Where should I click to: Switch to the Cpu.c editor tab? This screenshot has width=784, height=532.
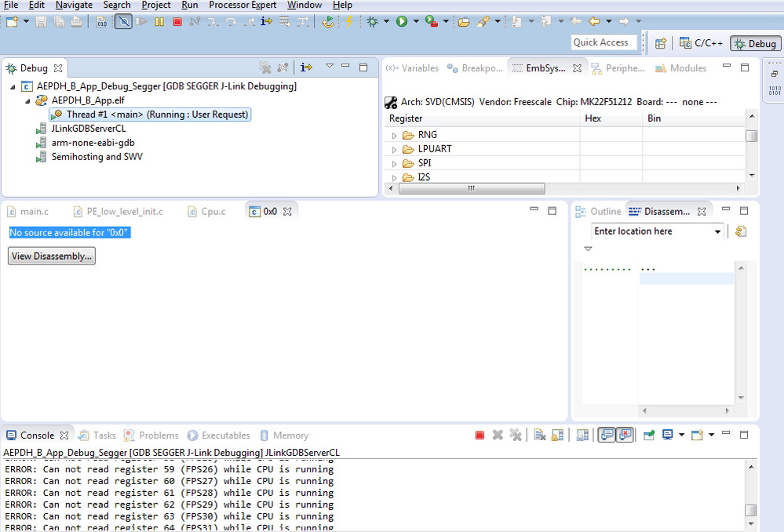[206, 212]
